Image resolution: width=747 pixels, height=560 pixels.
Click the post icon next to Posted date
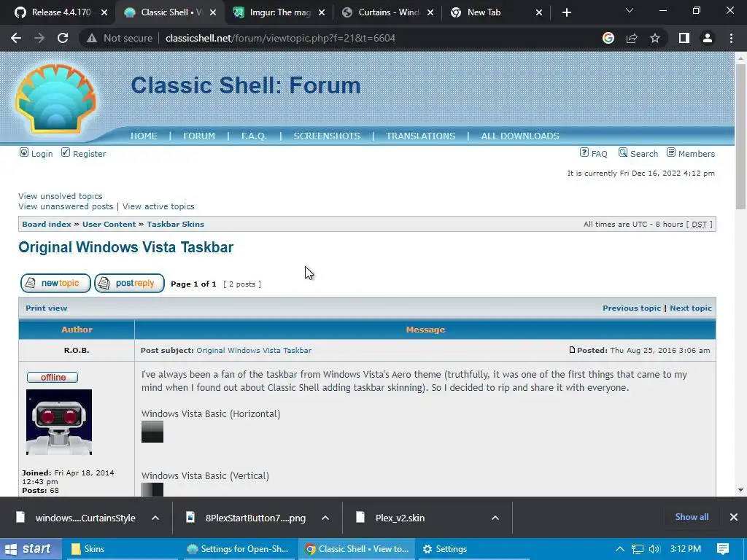click(x=572, y=350)
